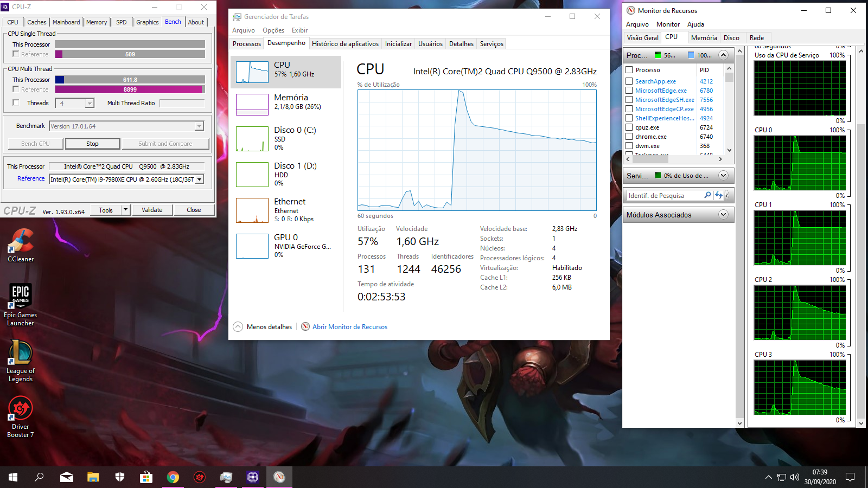Open Driver Booster 7 desktop icon
The width and height of the screenshot is (868, 488).
(x=21, y=418)
